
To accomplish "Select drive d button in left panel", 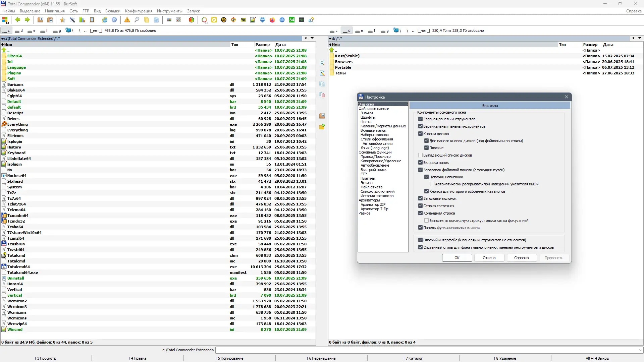I will pyautogui.click(x=19, y=31).
